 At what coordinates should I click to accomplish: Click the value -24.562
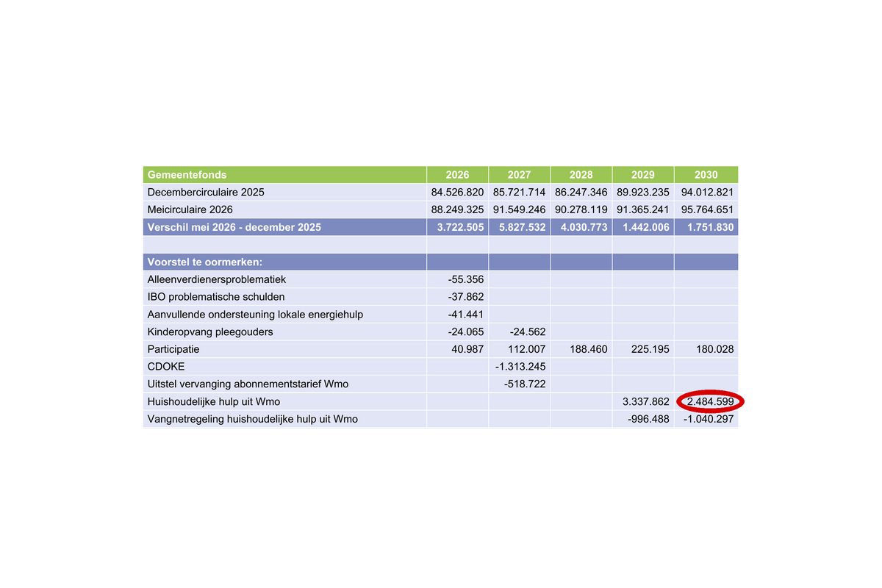pos(528,332)
